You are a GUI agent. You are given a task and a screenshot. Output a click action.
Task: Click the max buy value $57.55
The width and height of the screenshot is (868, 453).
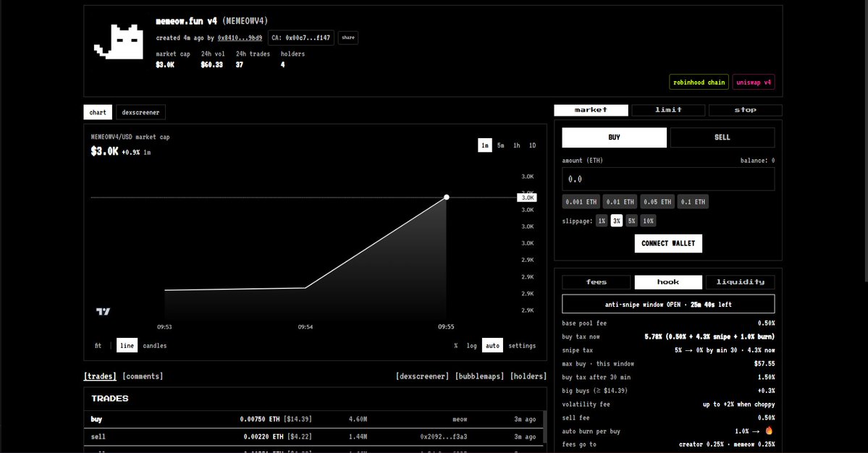[x=764, y=364]
